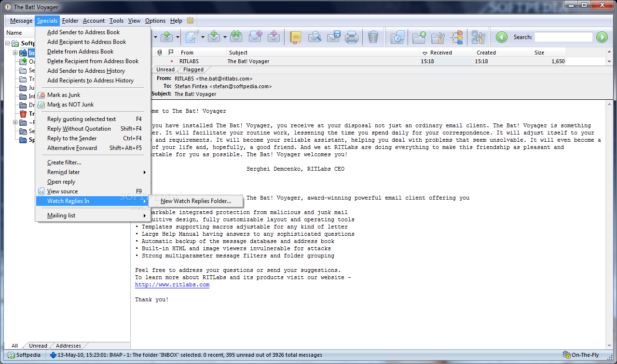
Task: Click the red Trash folder icon in tree
Action: [23, 114]
